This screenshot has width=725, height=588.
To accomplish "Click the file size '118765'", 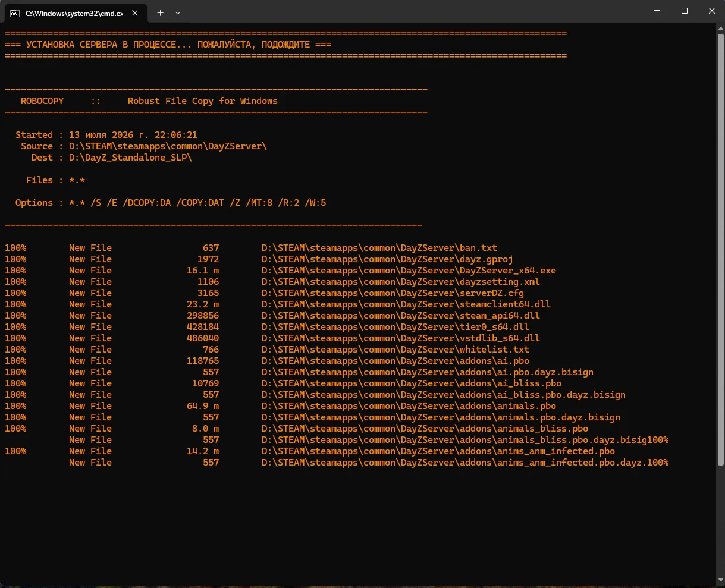I will coord(203,361).
